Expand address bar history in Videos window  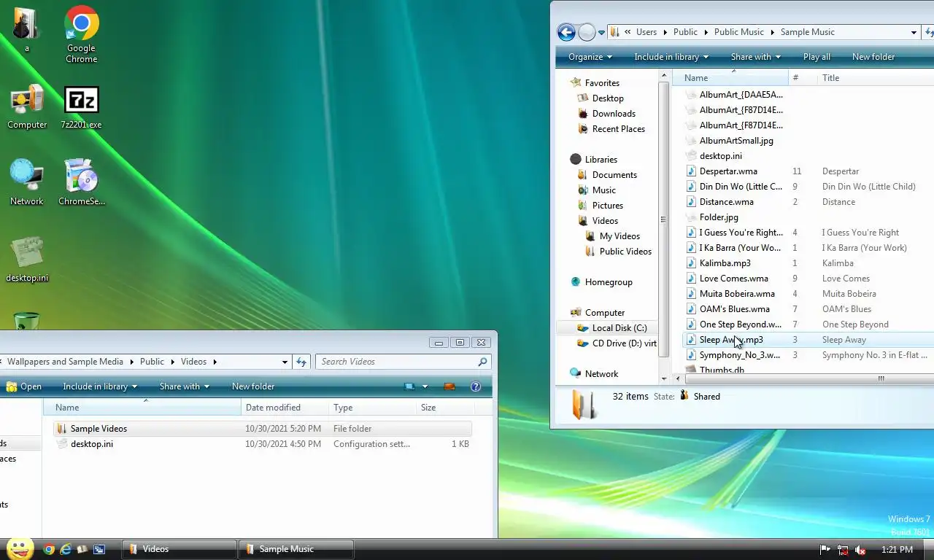(x=285, y=362)
